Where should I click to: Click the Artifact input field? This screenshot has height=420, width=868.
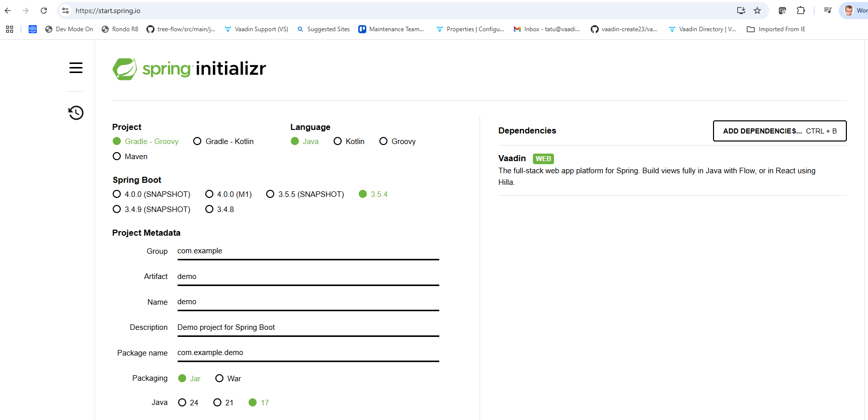[x=308, y=276]
